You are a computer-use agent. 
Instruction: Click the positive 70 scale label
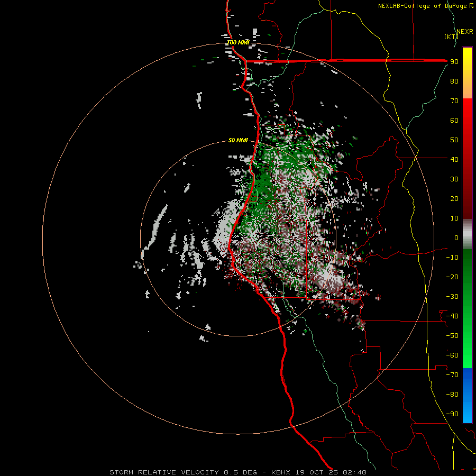[x=454, y=101]
